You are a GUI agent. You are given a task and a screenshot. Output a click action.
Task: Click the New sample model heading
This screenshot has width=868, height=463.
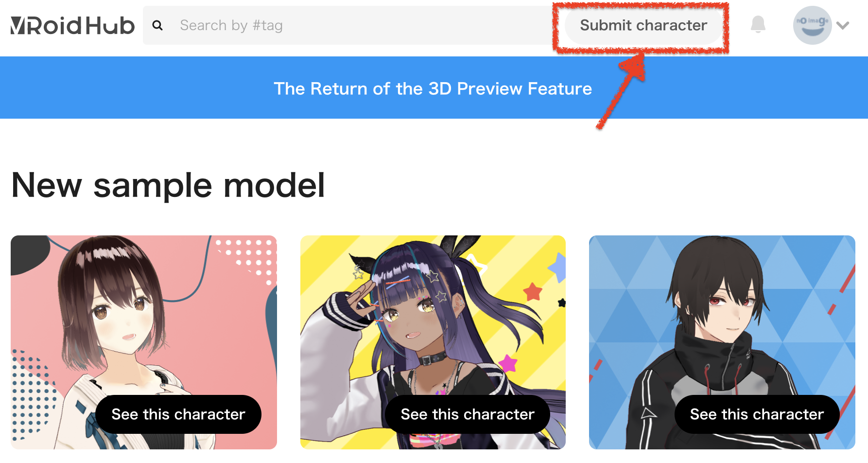(x=168, y=185)
